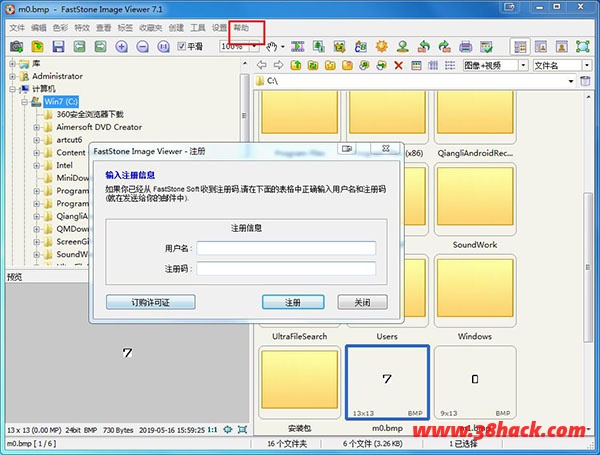Open the 帮助 help menu
Viewport: 600px width, 455px height.
(242, 28)
